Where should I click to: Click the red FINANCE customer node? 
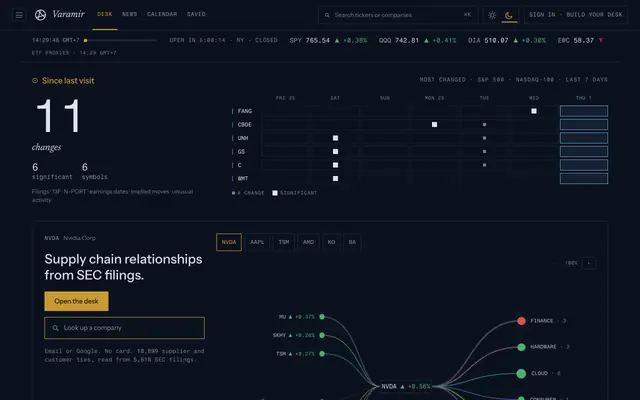click(x=521, y=321)
